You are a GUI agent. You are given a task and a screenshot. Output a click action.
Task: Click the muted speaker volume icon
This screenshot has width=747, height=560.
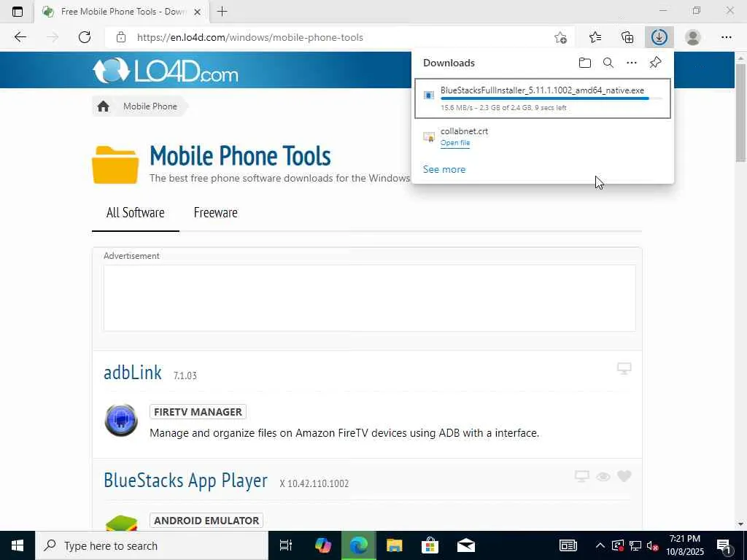coord(653,545)
